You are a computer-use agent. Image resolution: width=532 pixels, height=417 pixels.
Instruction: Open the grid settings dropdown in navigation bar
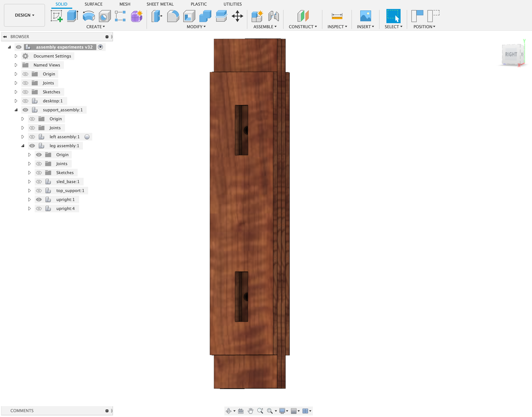pyautogui.click(x=299, y=411)
